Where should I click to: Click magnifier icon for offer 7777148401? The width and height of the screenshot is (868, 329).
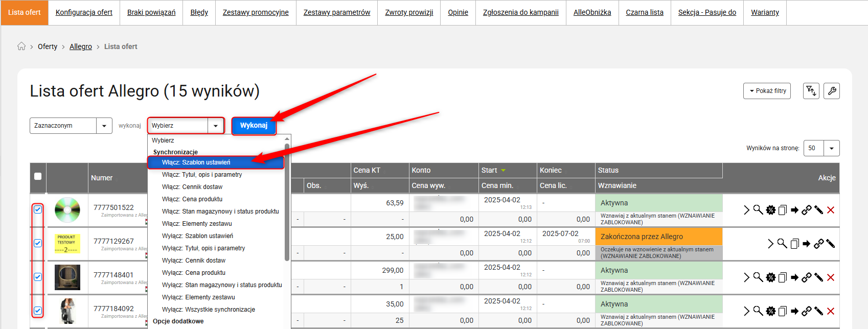(758, 277)
